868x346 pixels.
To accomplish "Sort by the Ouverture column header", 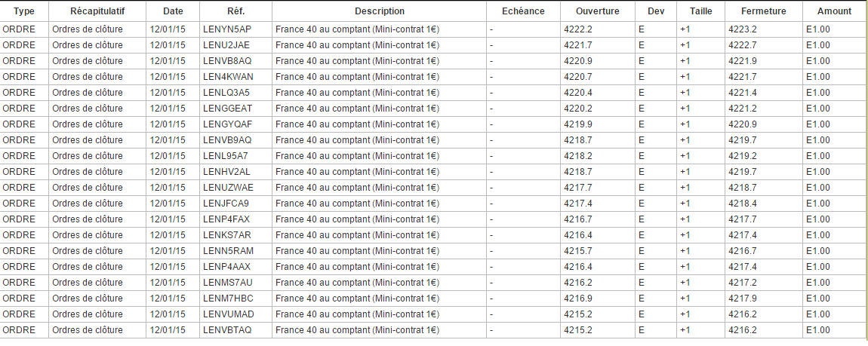I will click(x=597, y=11).
